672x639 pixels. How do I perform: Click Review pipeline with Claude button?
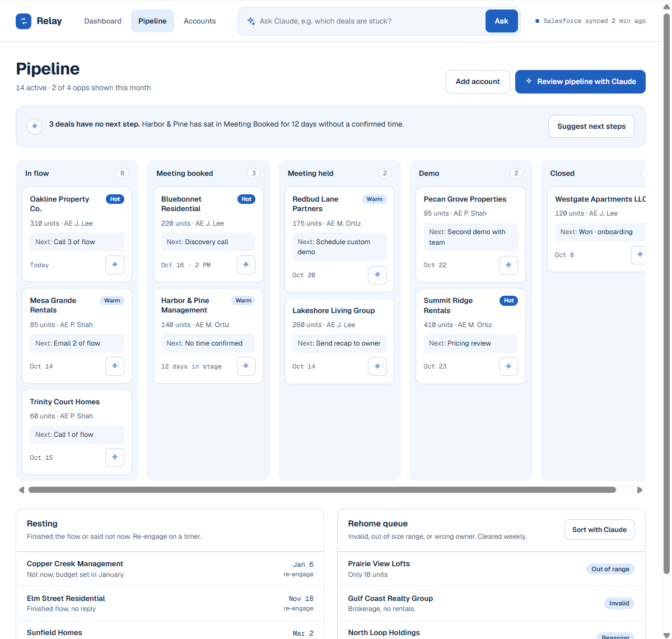(580, 82)
